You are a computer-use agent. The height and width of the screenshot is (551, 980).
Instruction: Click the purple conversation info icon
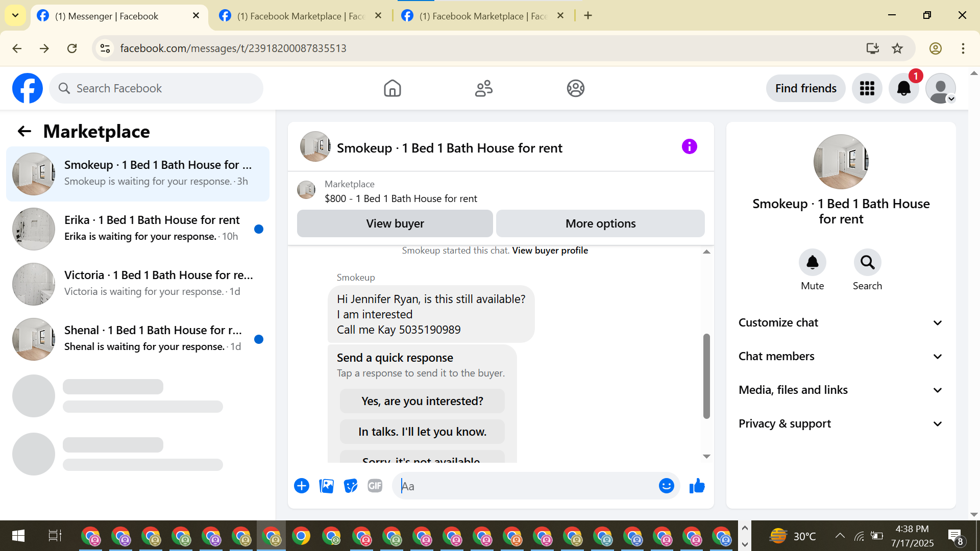(x=689, y=147)
